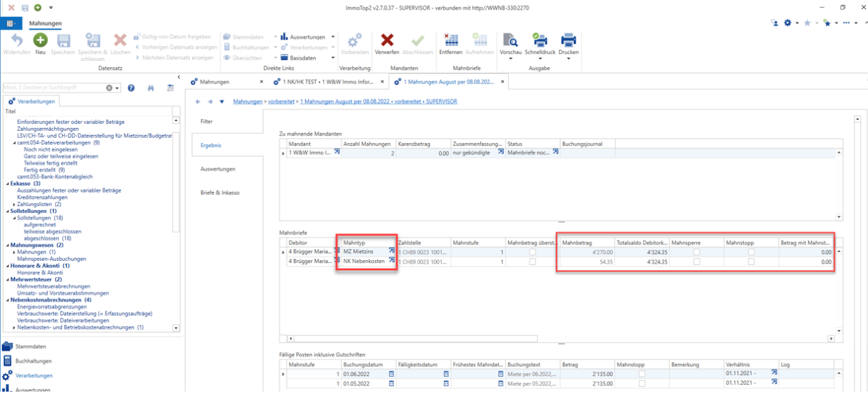Open Mehrwertsteuerabrechnungen in the tree
The height and width of the screenshot is (393, 868).
[53, 286]
